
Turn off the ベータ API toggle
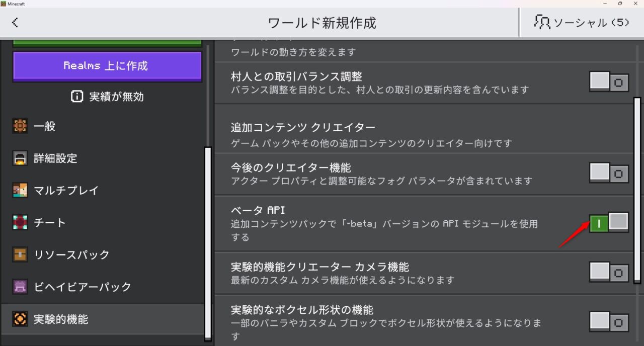(609, 223)
